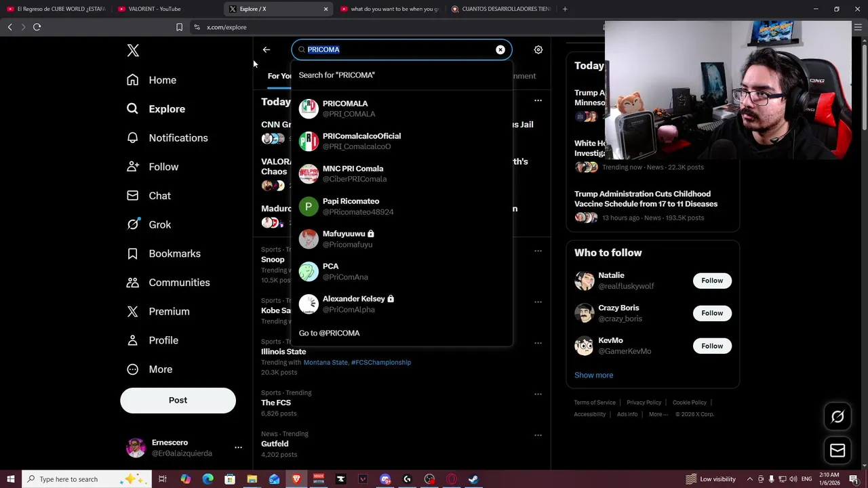Screen dimensions: 868x488
Task: Select PRICOMALA @PRI_COMALA suggestion
Action: (x=401, y=108)
